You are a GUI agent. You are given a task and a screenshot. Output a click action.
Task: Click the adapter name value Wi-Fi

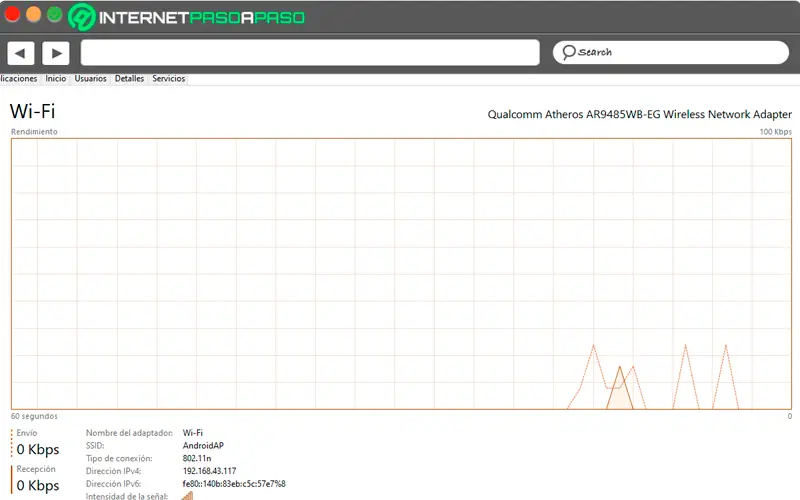pos(192,433)
